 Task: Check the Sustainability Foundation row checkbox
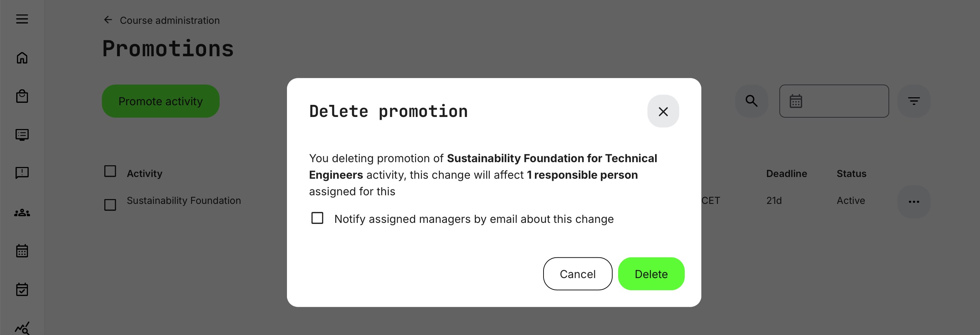coord(110,205)
